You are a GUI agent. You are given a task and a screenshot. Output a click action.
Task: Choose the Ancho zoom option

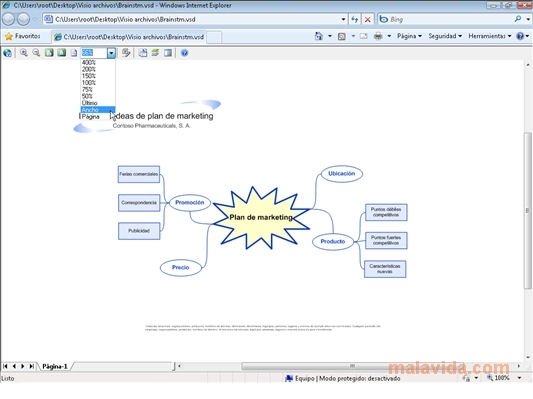click(x=98, y=110)
